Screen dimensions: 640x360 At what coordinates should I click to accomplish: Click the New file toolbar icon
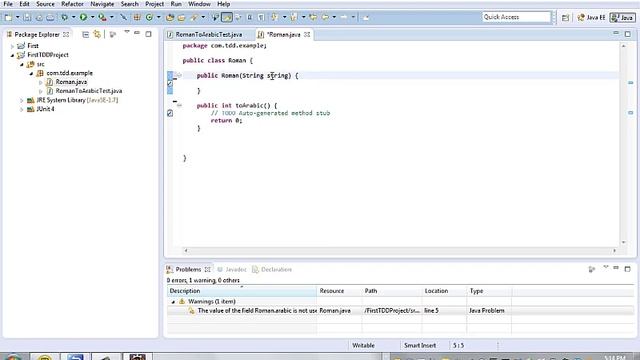pyautogui.click(x=8, y=17)
